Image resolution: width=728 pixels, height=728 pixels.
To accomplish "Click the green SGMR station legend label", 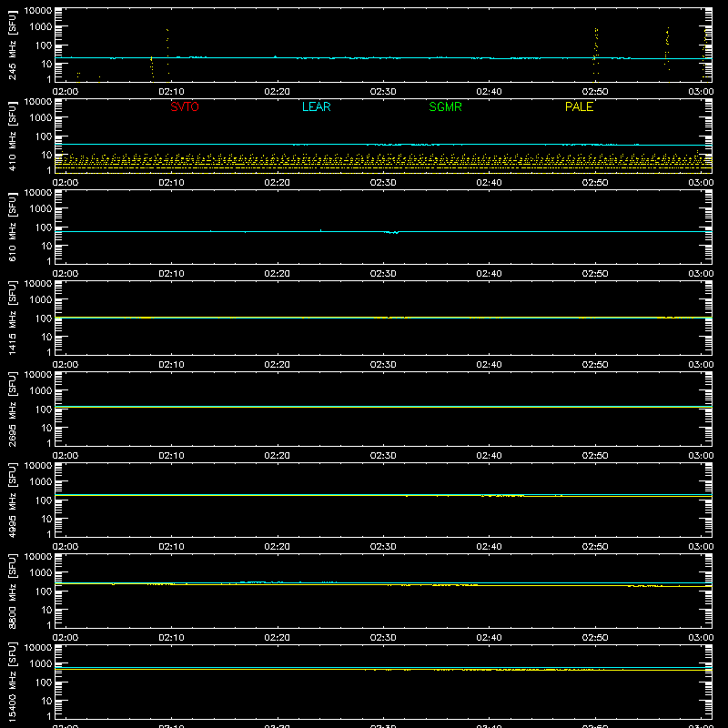I will point(445,106).
